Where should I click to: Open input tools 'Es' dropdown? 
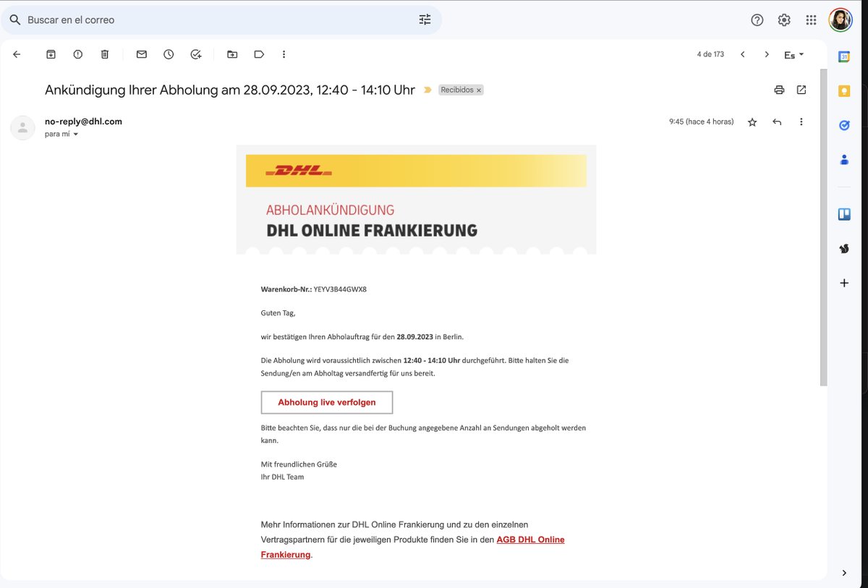tap(793, 55)
